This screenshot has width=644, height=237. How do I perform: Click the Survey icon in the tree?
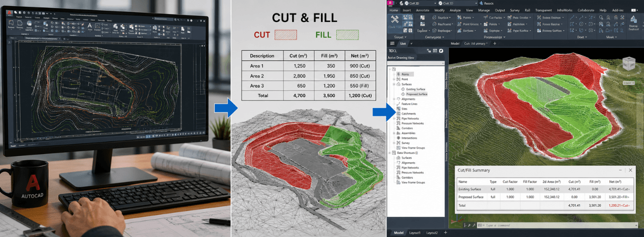click(399, 143)
